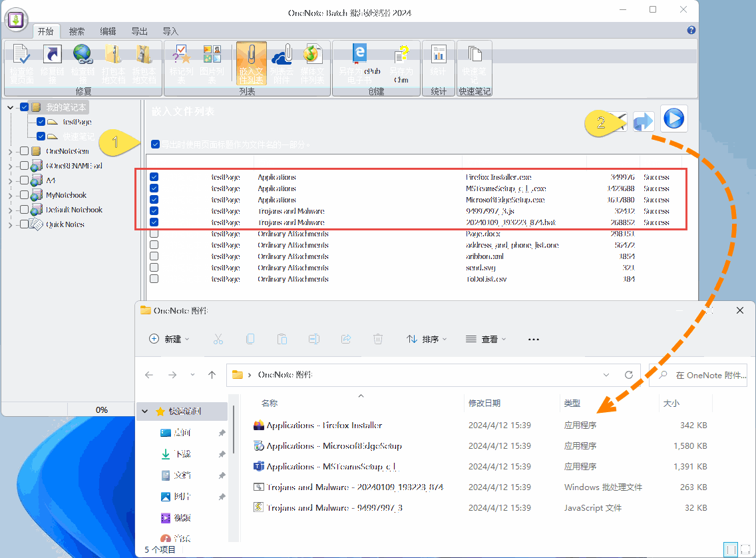The width and height of the screenshot is (756, 558).
Task: Switch to the 导入 ribbon tab
Action: coord(170,31)
